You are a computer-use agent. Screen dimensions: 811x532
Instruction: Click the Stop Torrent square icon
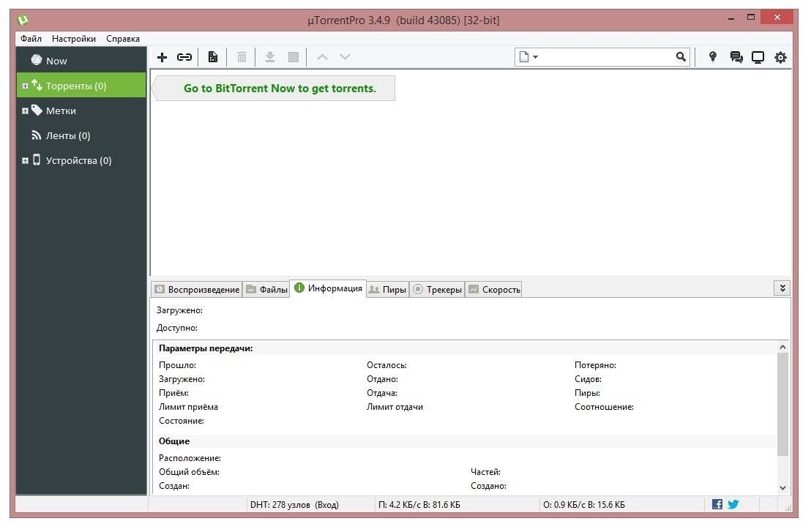tap(294, 57)
